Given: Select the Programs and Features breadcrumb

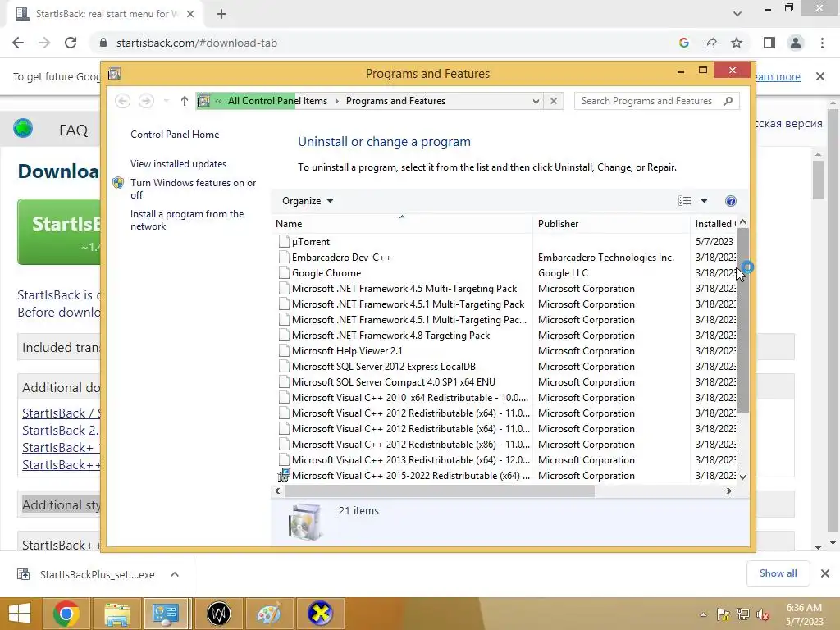Looking at the screenshot, I should (x=395, y=101).
